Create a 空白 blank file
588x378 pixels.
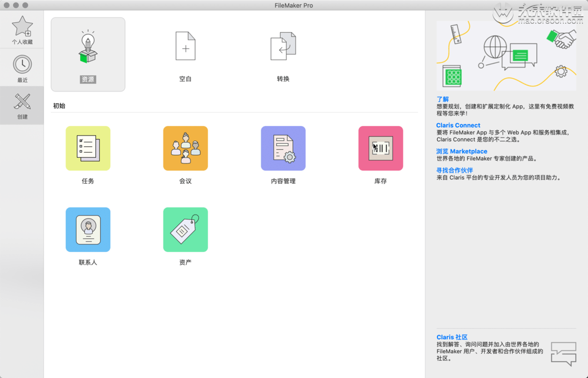click(185, 46)
